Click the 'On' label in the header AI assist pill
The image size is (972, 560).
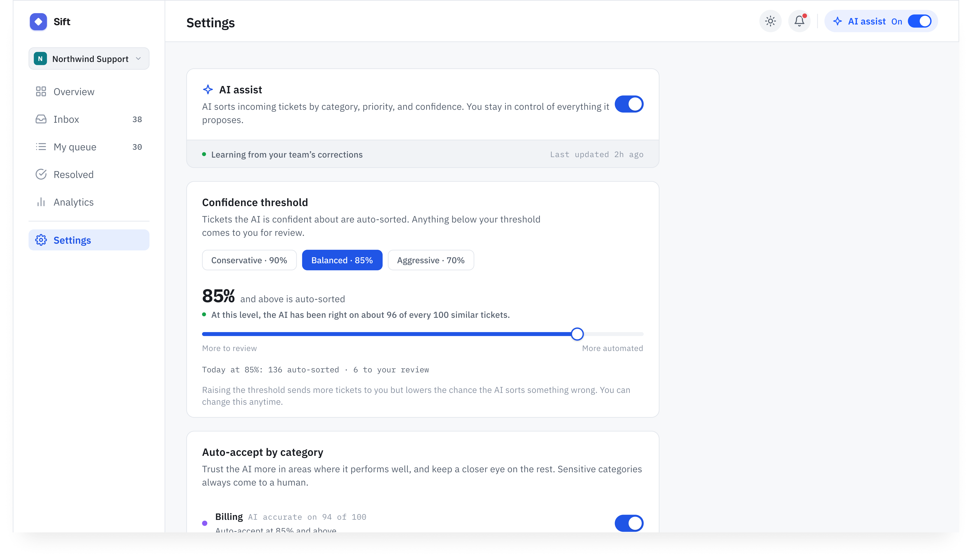coord(897,22)
